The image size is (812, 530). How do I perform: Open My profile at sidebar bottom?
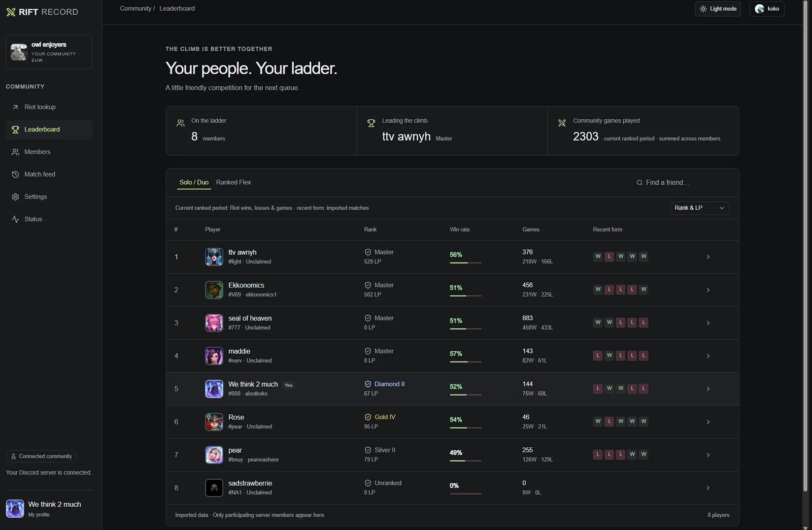tap(49, 509)
